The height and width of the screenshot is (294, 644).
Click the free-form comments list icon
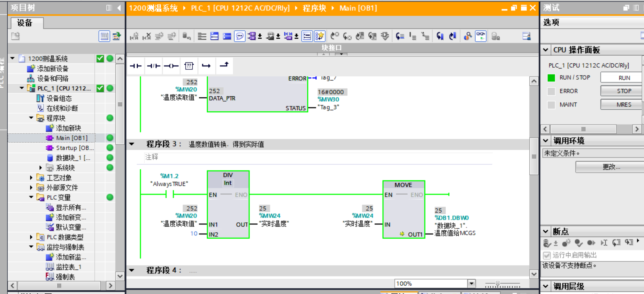(x=307, y=36)
